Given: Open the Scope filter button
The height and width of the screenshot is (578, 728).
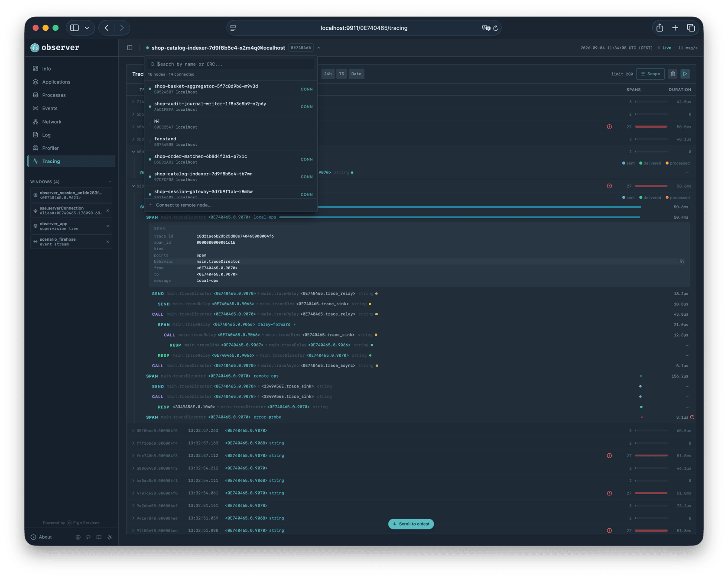Looking at the screenshot, I should click(650, 74).
